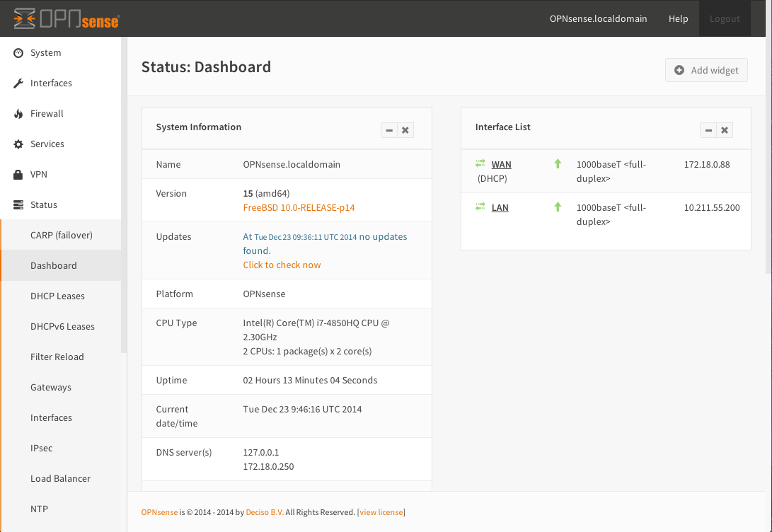
Task: Open DHCPv6 Leases page
Action: [x=61, y=327]
